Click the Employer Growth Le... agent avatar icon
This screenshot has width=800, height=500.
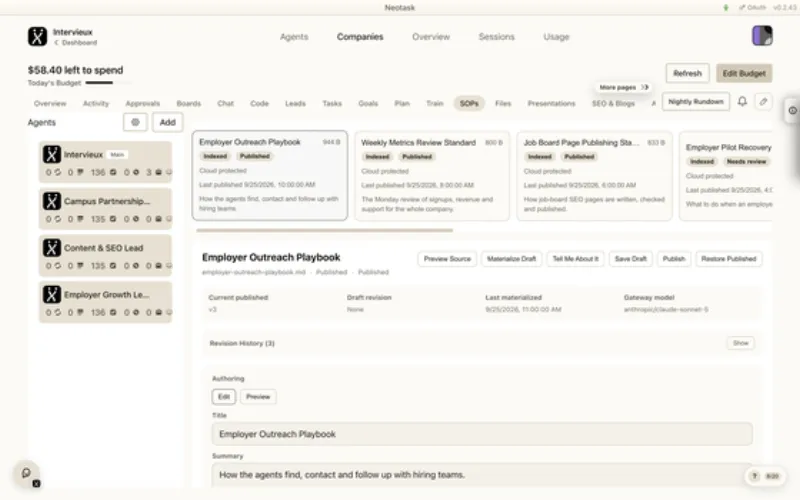coord(52,294)
